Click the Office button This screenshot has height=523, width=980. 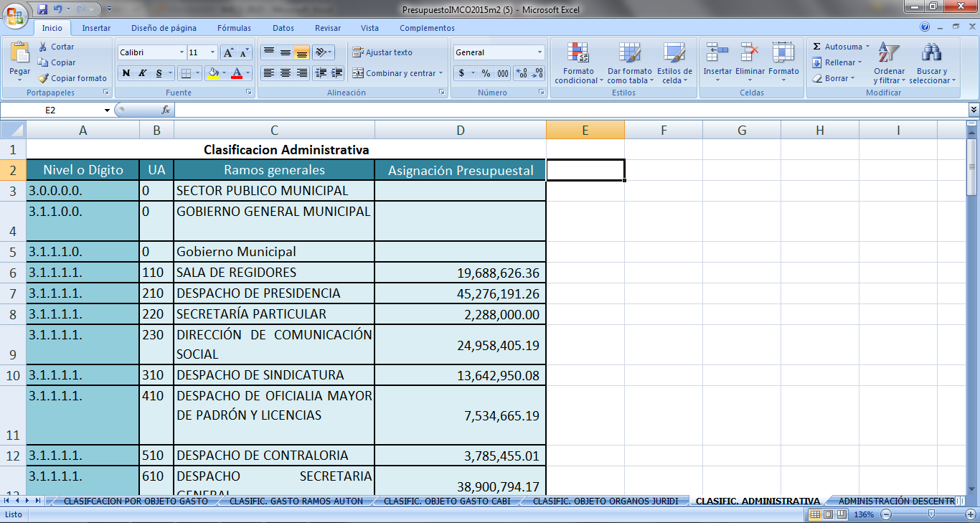(14, 14)
